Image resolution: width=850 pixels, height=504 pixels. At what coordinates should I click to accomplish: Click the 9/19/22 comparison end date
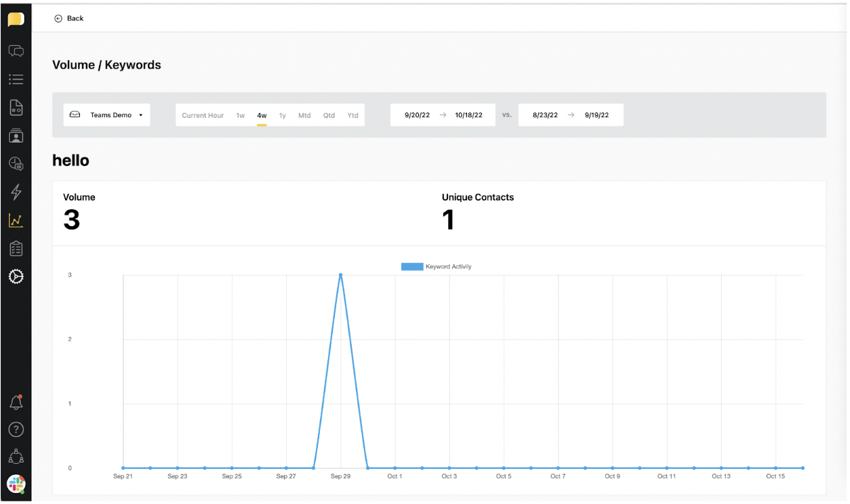tap(596, 115)
